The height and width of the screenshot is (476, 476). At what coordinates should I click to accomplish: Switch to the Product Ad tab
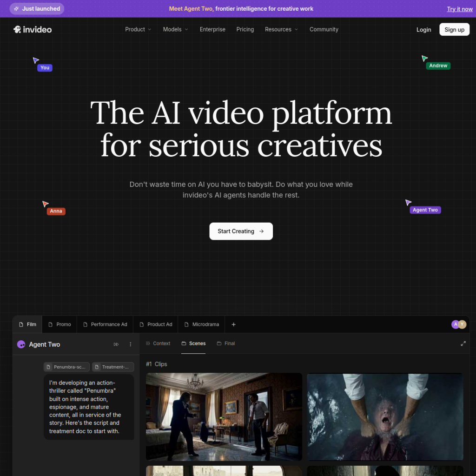155,324
